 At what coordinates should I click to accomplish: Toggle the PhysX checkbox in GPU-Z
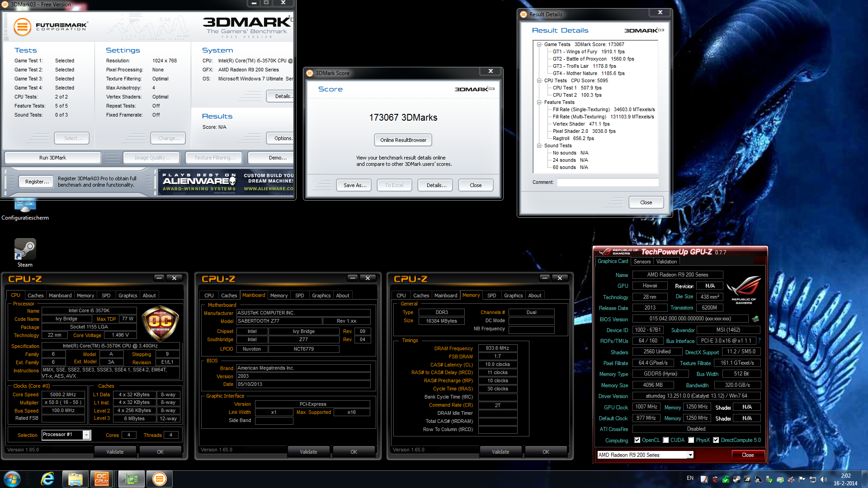coord(691,440)
